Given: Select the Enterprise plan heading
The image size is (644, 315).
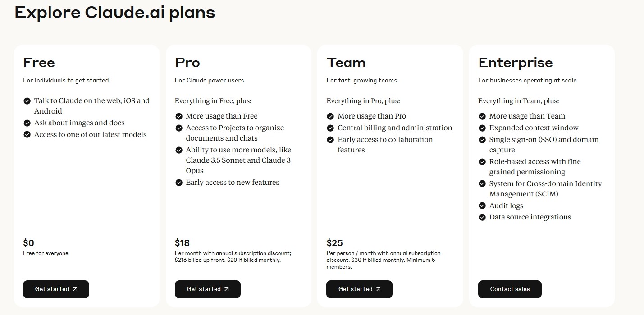Looking at the screenshot, I should [x=515, y=63].
